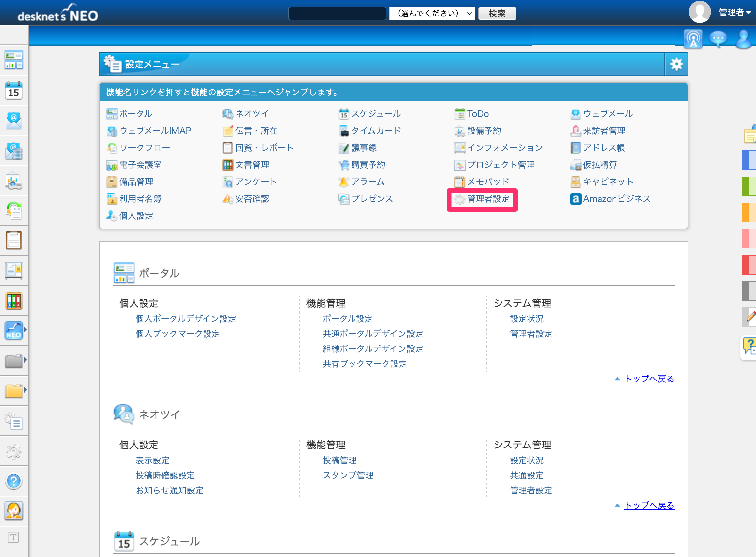Jump to ワークフロー settings link
The height and width of the screenshot is (557, 756).
tap(144, 148)
